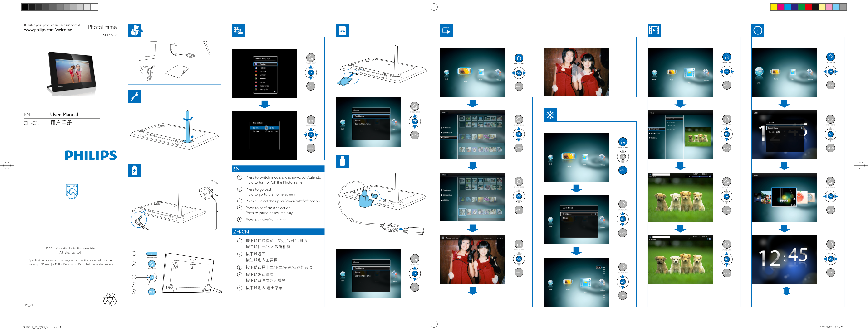Click the USB flash drive section icon

pos(342,161)
